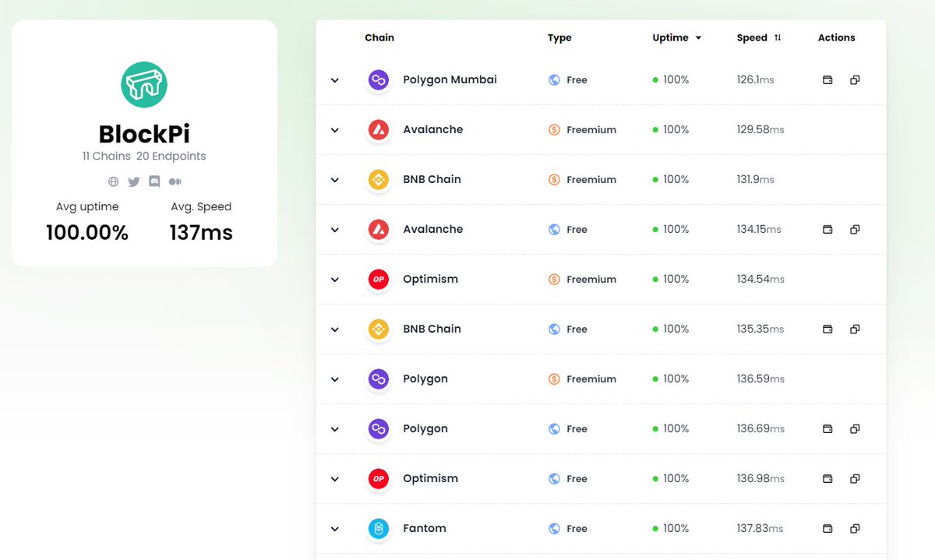Add BNB Chain Free 135.35ms to wallet
The image size is (935, 560).
[828, 329]
